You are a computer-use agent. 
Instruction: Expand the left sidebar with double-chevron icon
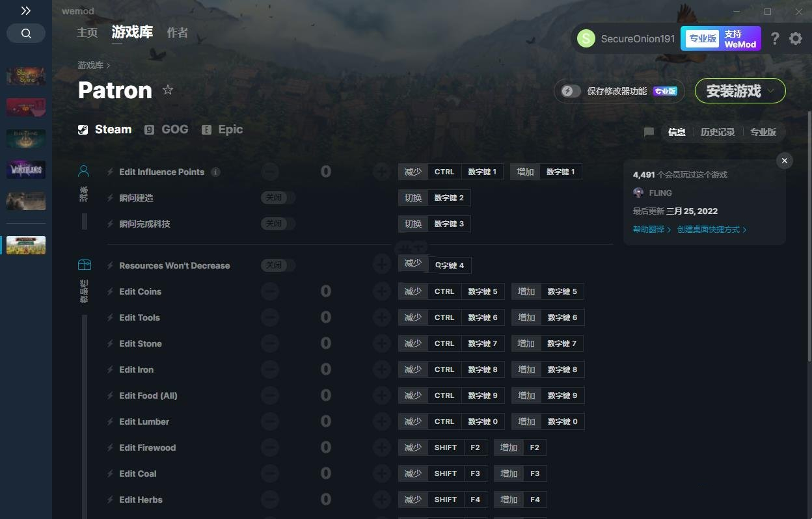pyautogui.click(x=25, y=11)
